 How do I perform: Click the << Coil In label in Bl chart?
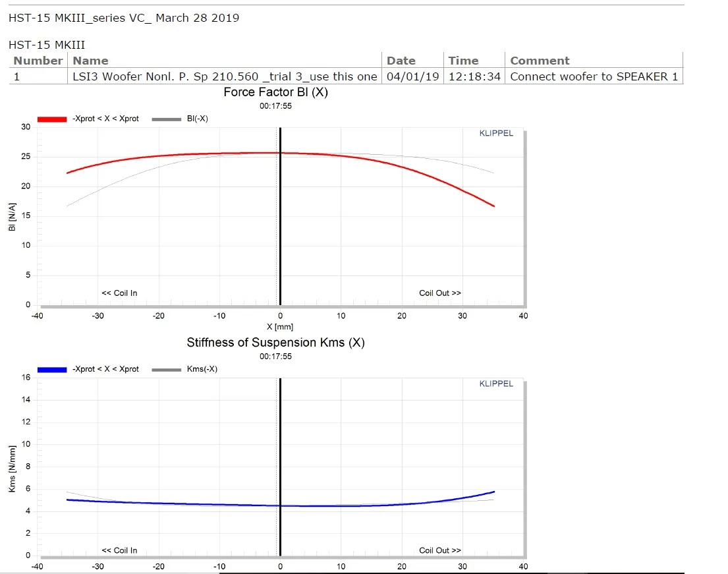119,293
